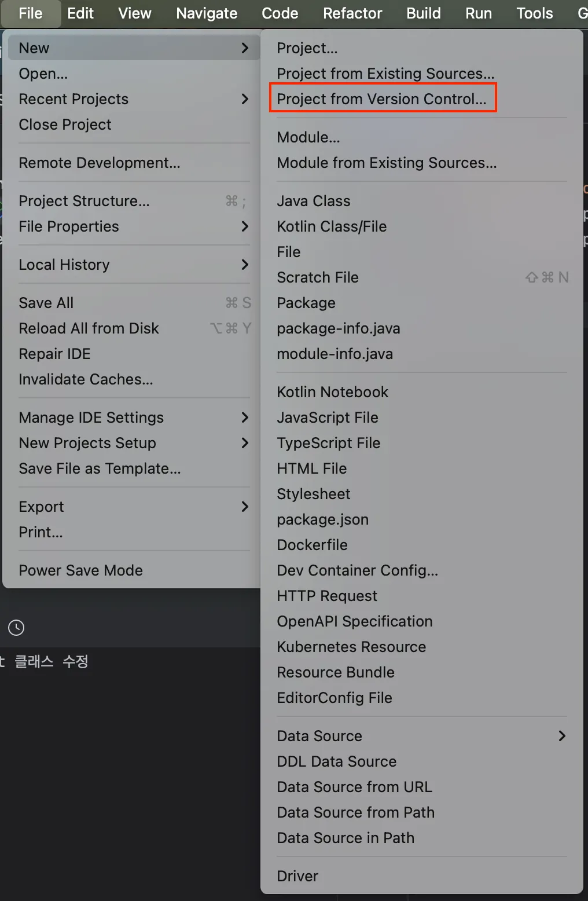Choose Invalidate Caches option
This screenshot has height=901, width=588.
pyautogui.click(x=86, y=379)
